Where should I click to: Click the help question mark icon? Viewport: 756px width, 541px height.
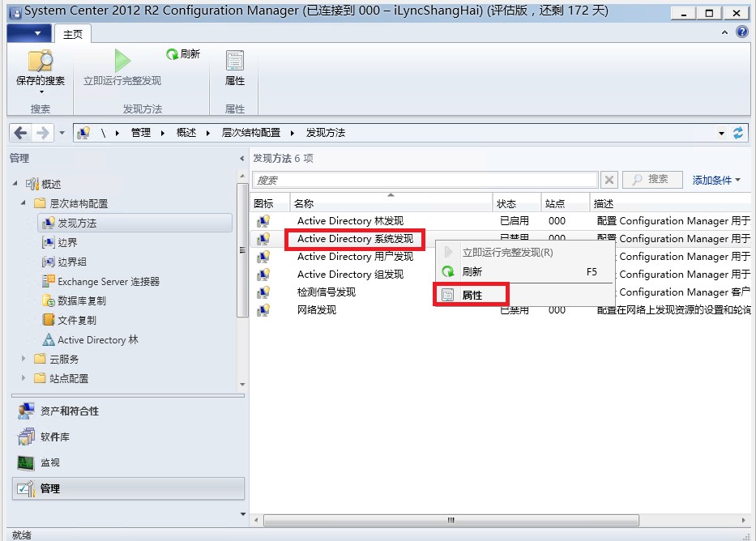tap(742, 32)
